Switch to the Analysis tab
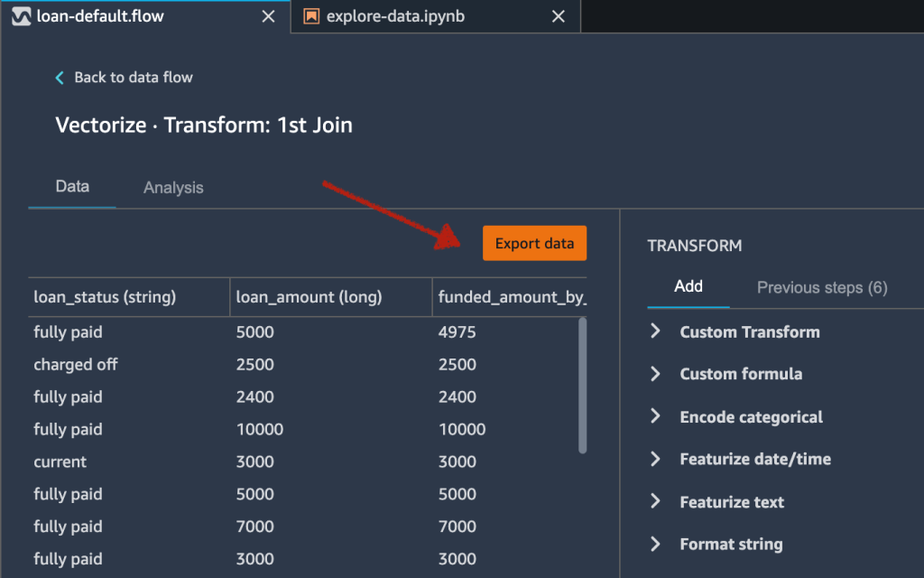The height and width of the screenshot is (578, 924). point(173,188)
